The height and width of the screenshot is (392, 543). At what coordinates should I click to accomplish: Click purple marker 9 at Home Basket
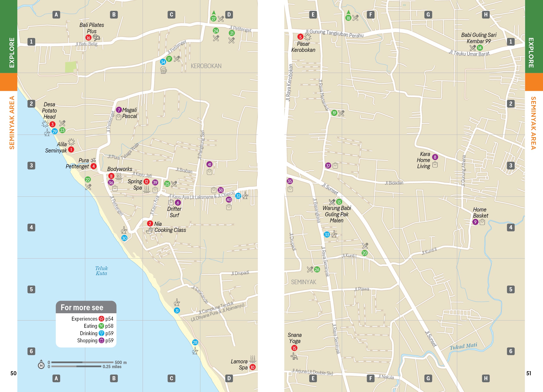(x=475, y=222)
